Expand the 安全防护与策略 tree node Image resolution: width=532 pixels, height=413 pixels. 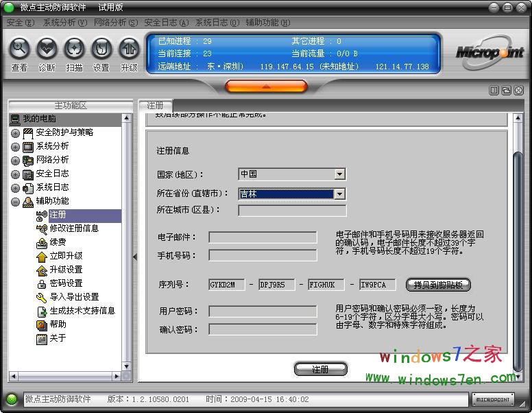point(15,133)
